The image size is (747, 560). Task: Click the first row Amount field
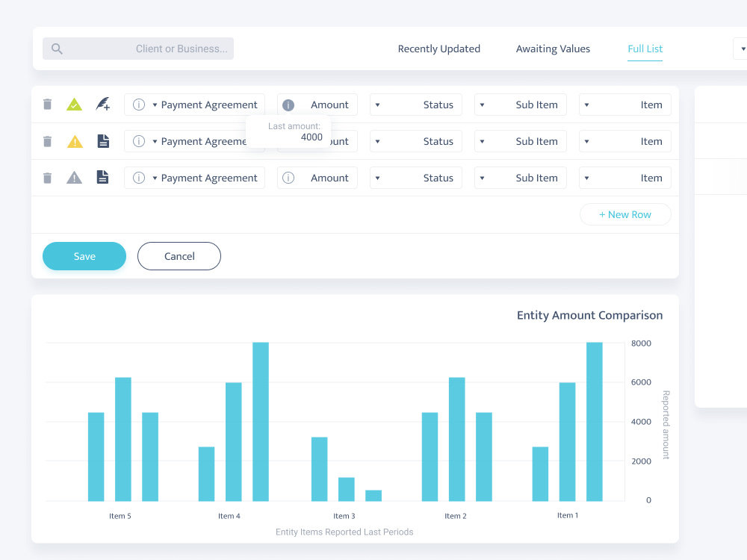[317, 105]
